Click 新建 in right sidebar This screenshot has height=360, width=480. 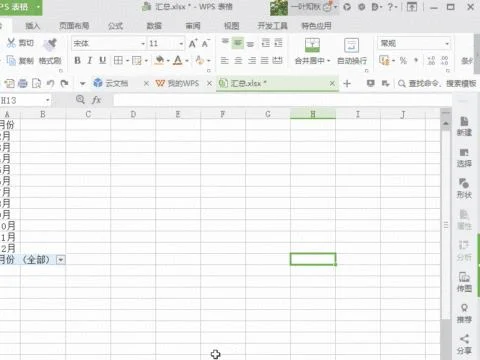[464, 126]
